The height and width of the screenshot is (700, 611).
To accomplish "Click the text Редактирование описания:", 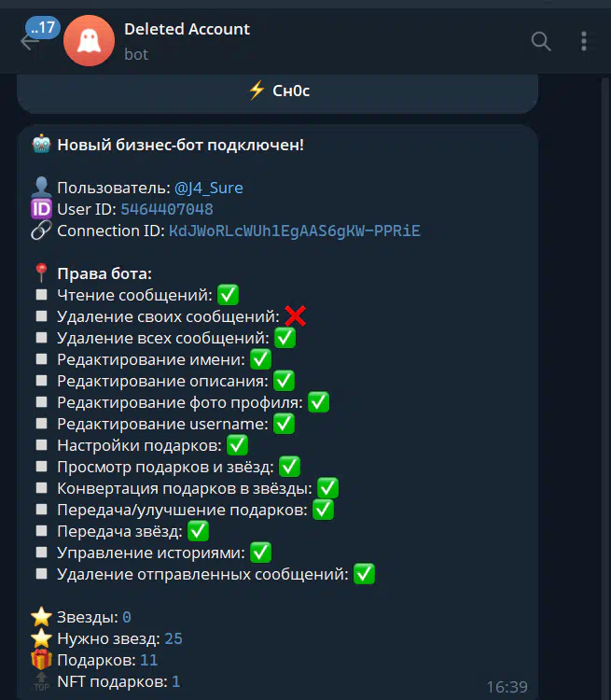I will click(162, 381).
